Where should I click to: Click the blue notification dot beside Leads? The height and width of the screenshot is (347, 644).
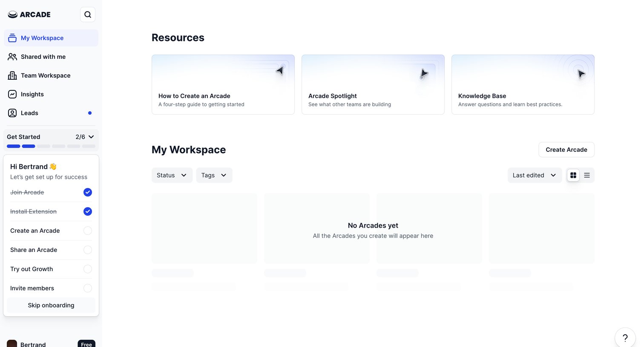(x=90, y=113)
